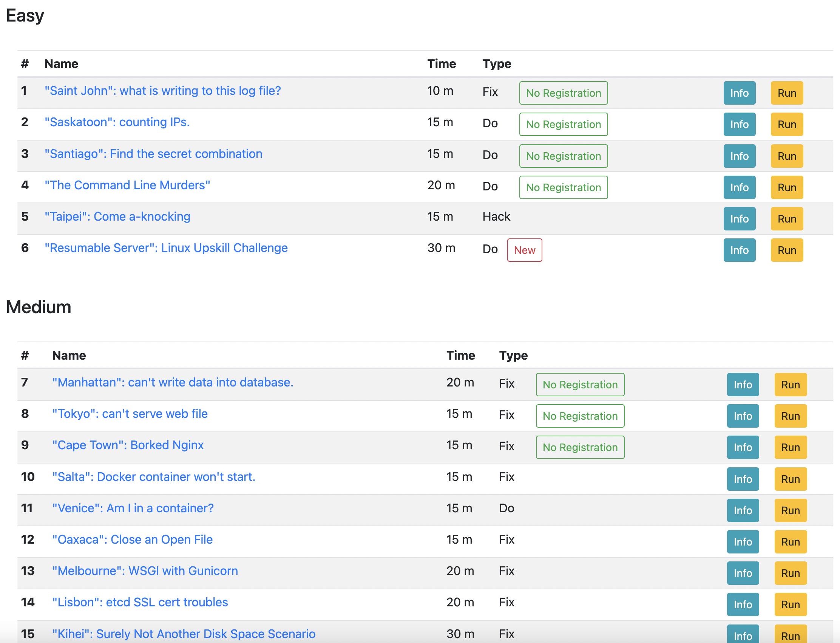Screen dimensions: 840x643
Task: Run the "Lisbon" etcd SSL cert exercise
Action: coord(790,604)
